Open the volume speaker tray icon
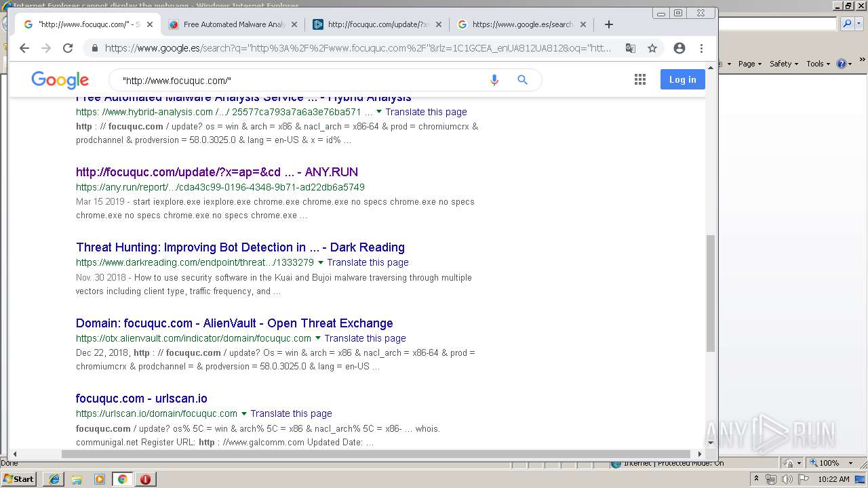 [787, 479]
